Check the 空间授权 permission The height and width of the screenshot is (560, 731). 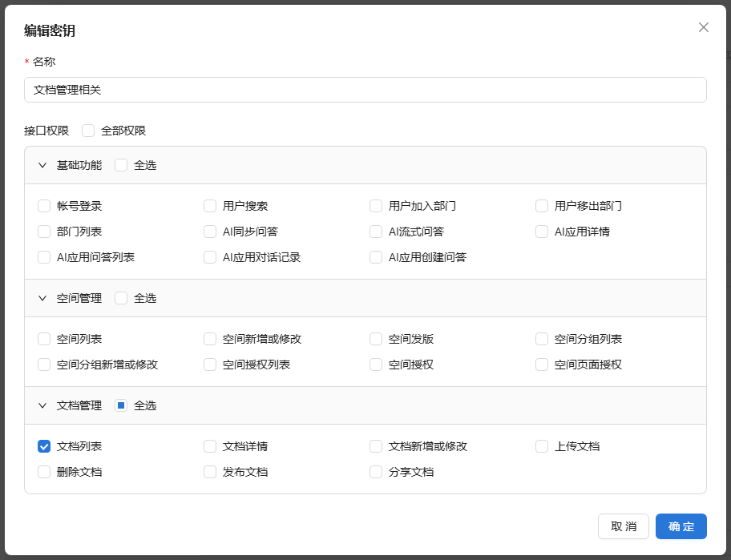point(376,365)
